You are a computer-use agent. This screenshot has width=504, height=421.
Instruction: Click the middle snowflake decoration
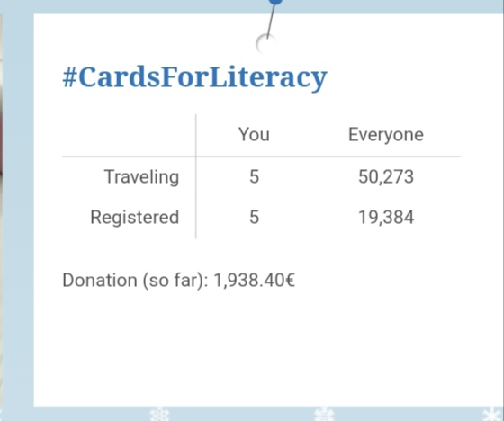[x=324, y=414]
